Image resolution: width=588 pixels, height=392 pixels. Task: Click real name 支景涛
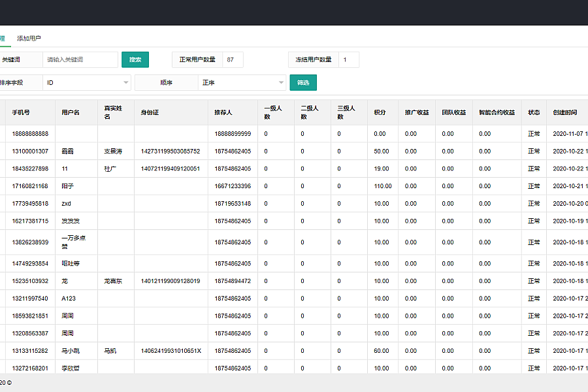pyautogui.click(x=113, y=151)
